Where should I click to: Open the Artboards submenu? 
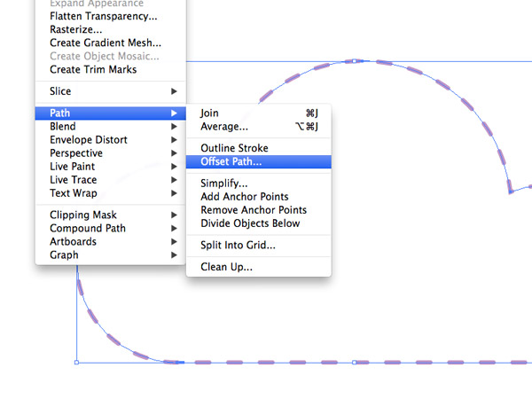click(110, 241)
